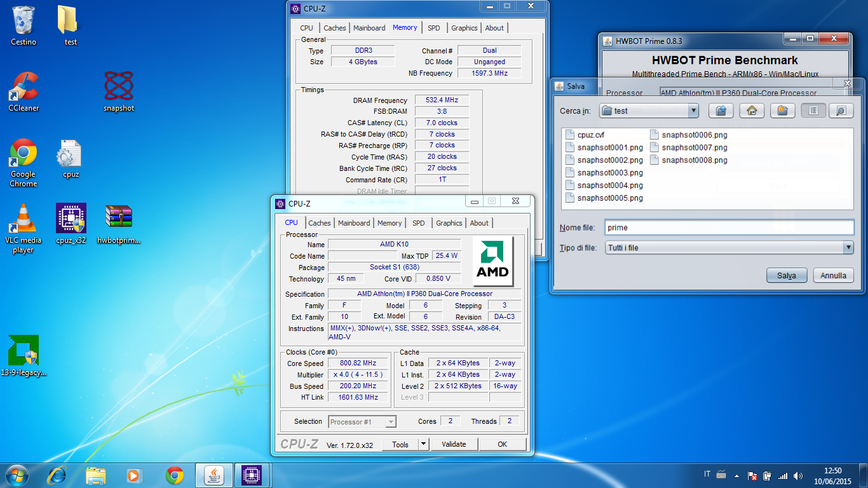Go up one folder level in Salva dialog
Screen dimensions: 868x488
[721, 111]
